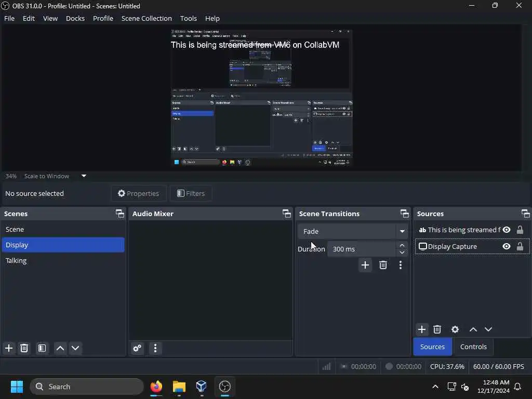This screenshot has width=532, height=399.
Task: Open the File menu
Action: [x=9, y=18]
